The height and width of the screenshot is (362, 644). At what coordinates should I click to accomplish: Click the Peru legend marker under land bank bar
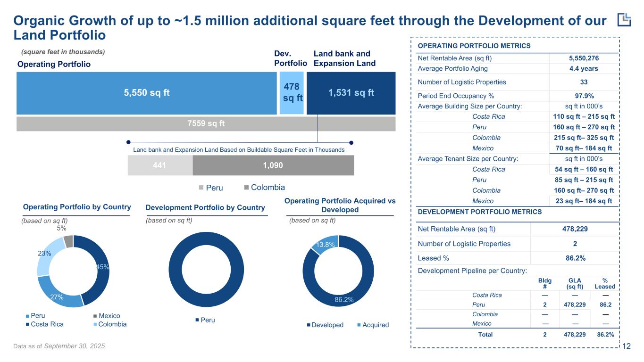pyautogui.click(x=201, y=188)
